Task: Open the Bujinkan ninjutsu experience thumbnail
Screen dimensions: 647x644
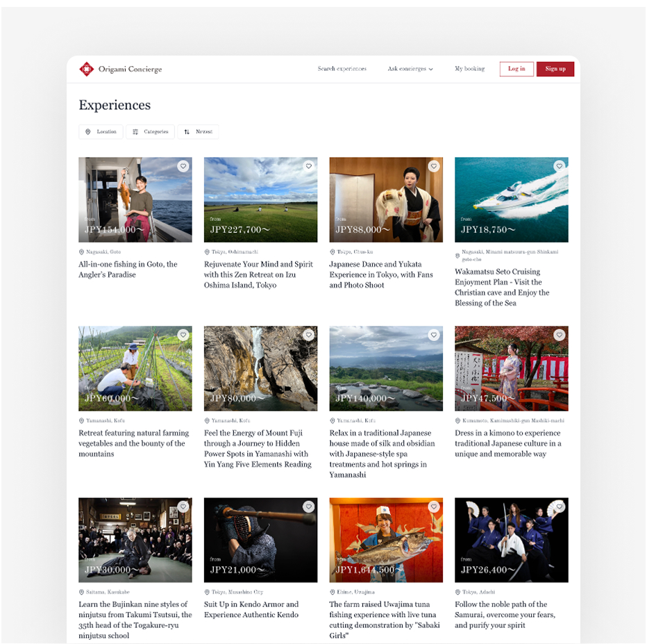Action: click(x=135, y=540)
